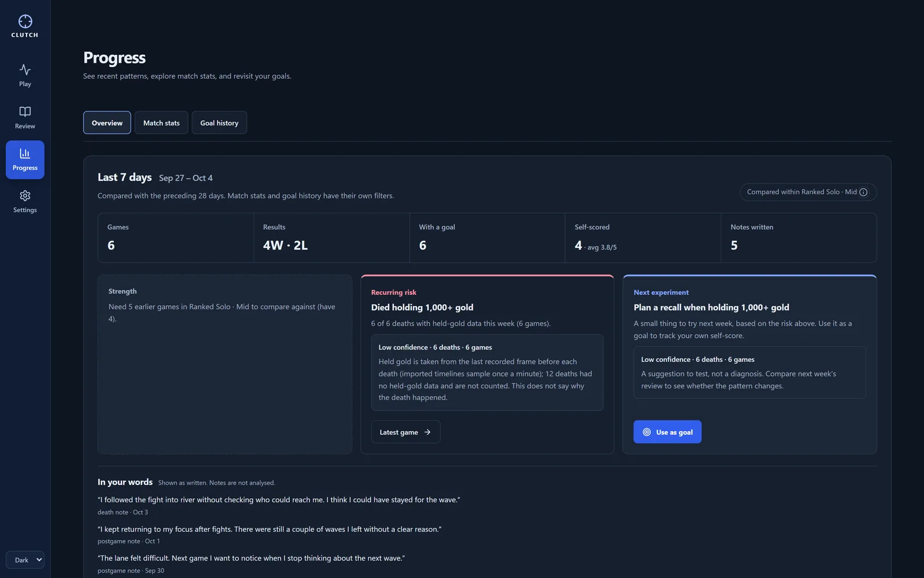Click Low confidence line in Next experiment card
Screen dimensions: 924x578
point(698,360)
